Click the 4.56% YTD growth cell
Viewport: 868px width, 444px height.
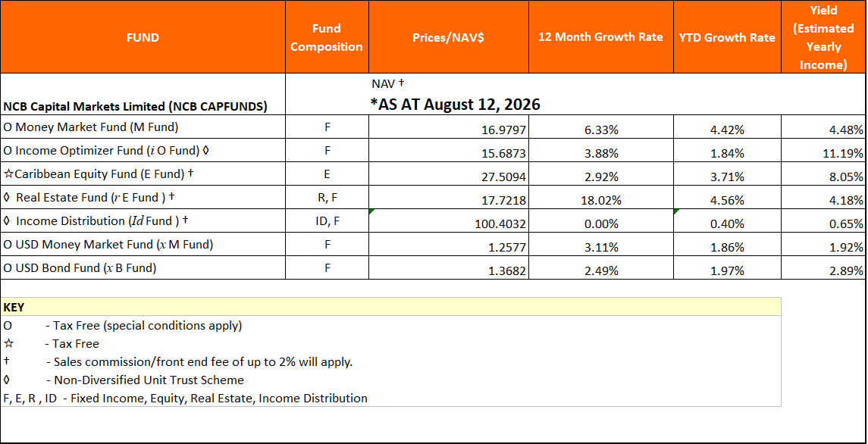click(x=727, y=197)
